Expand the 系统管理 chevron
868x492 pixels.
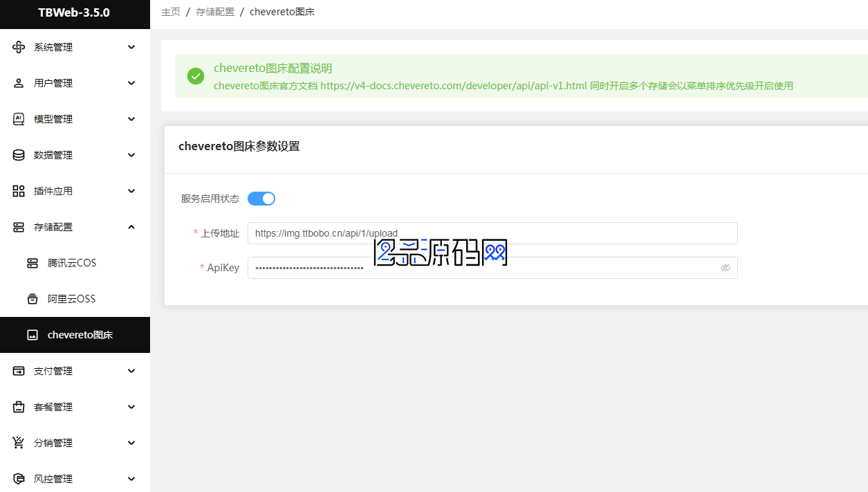point(131,47)
